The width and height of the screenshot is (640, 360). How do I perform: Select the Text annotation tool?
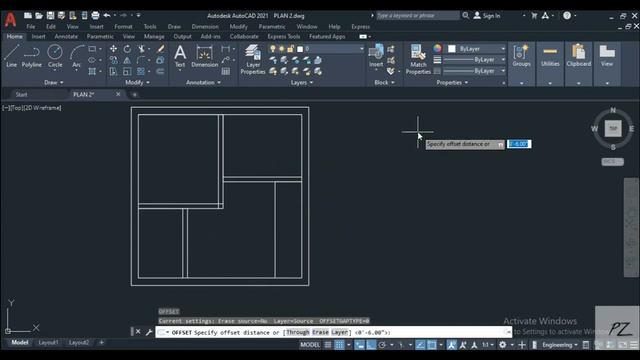coord(180,56)
